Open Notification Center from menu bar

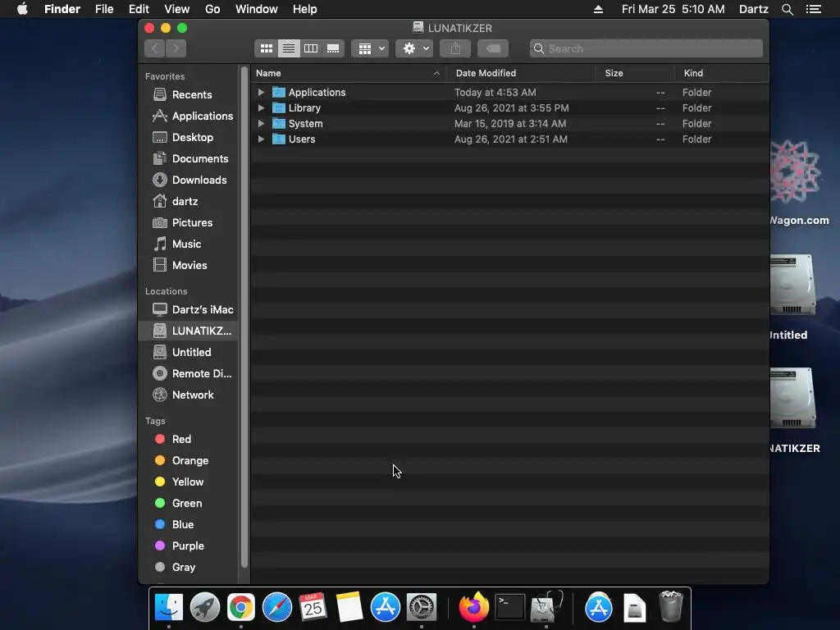tap(813, 9)
